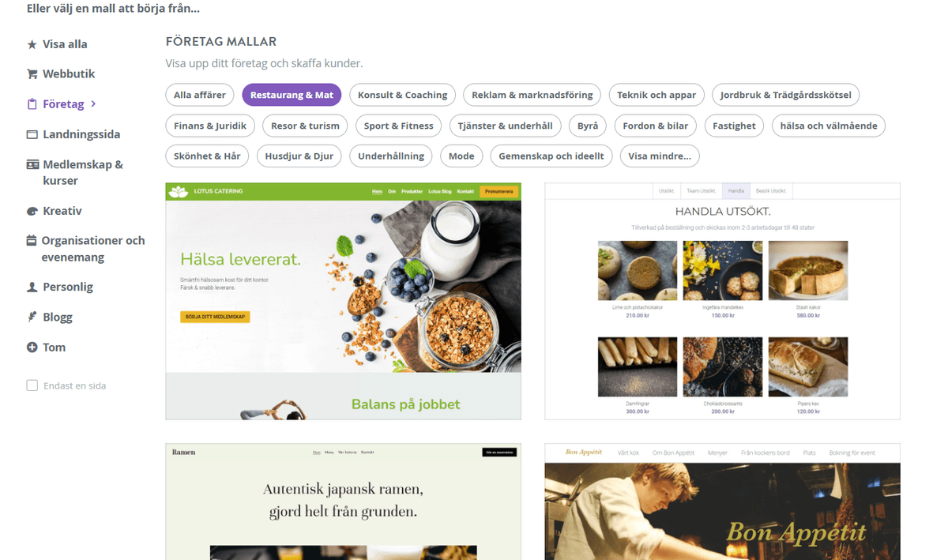Choose the Alla affärer filter pill
The width and height of the screenshot is (948, 560).
click(200, 96)
